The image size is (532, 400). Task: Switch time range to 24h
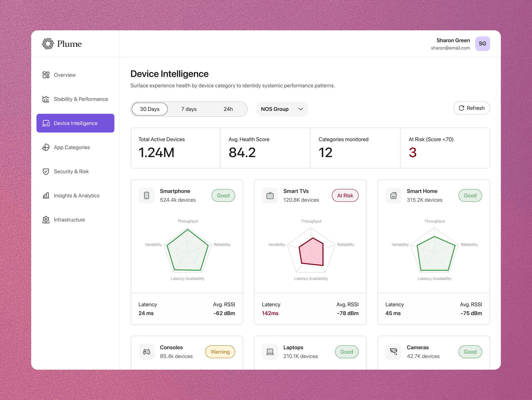tap(228, 109)
